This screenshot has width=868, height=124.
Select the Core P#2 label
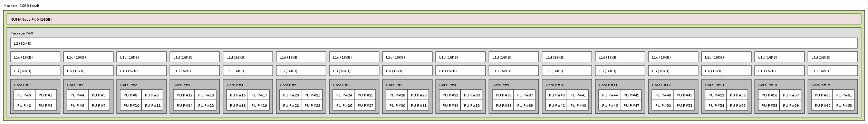[129, 85]
